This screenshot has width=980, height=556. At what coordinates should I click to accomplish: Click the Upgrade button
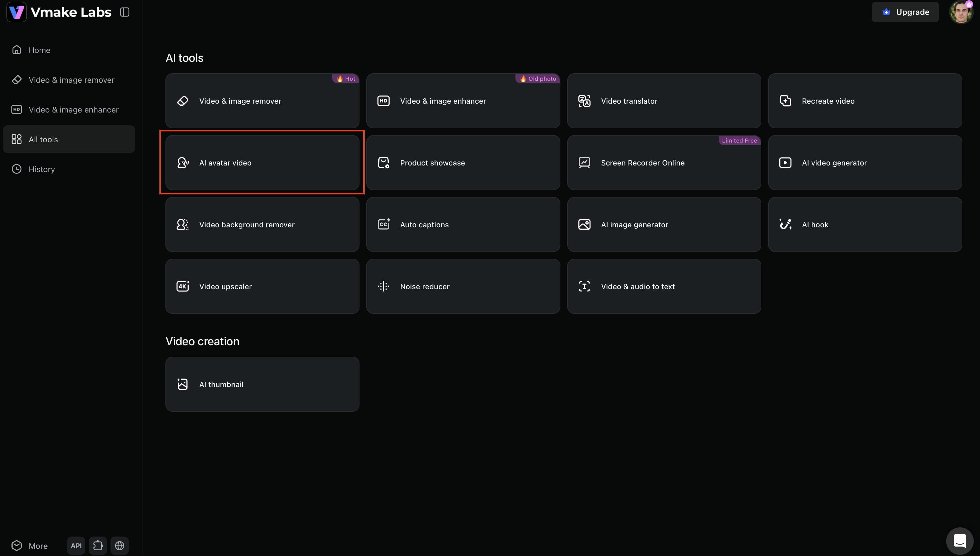click(905, 12)
